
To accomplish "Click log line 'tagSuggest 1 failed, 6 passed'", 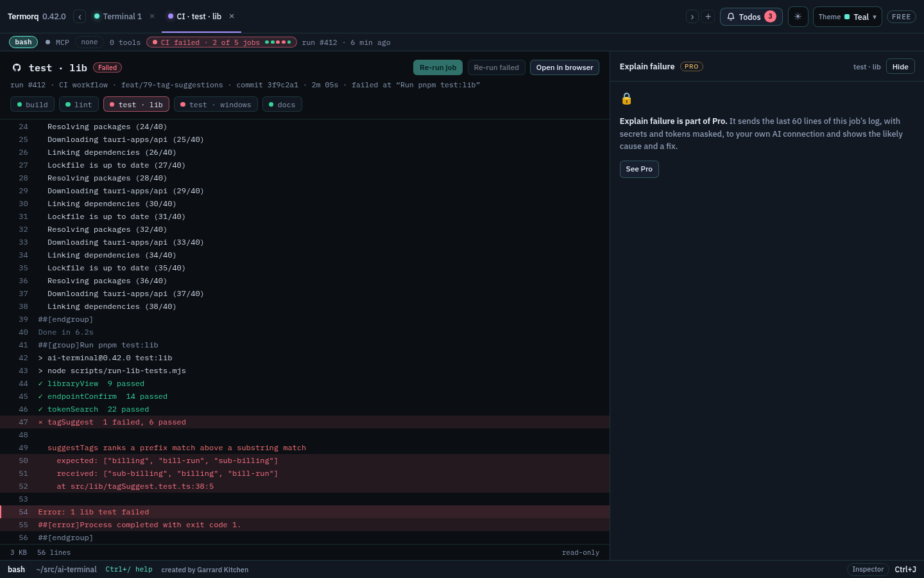I will (x=305, y=422).
